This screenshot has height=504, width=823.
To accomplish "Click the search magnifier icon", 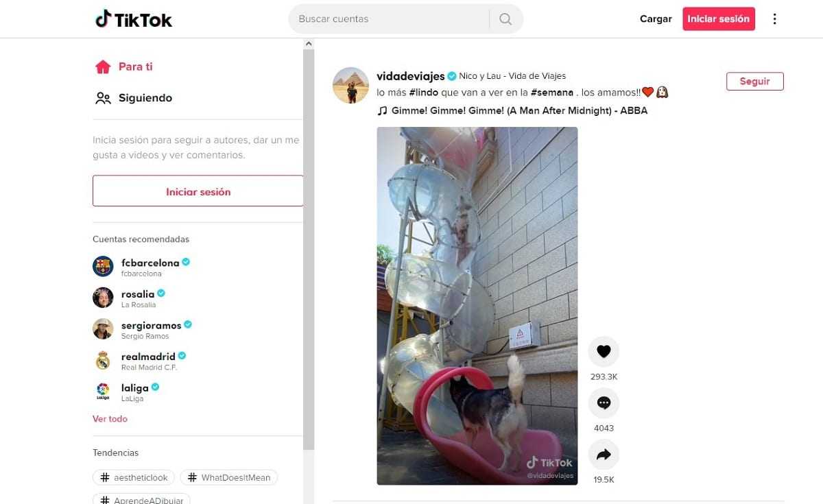I will click(x=505, y=19).
